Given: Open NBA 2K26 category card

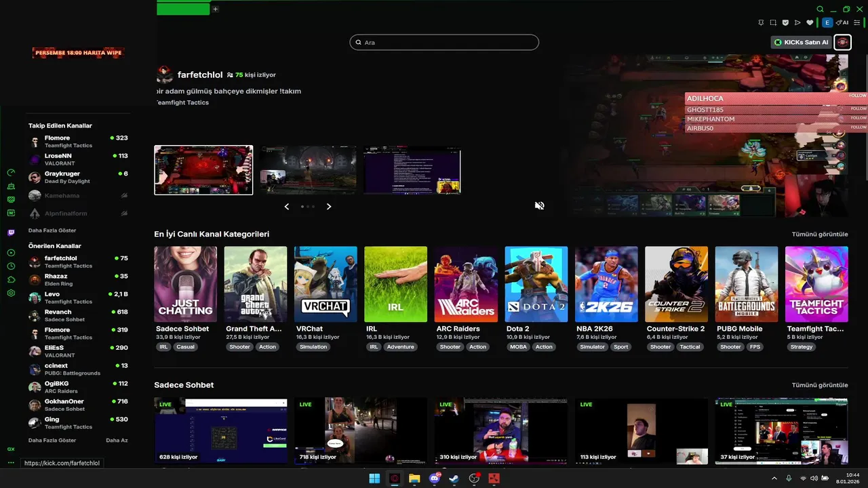Looking at the screenshot, I should coord(606,284).
